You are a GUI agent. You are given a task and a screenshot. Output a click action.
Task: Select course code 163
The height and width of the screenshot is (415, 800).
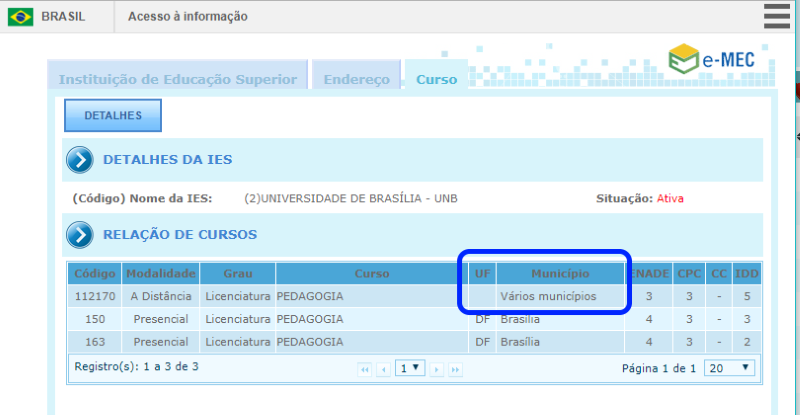point(95,342)
